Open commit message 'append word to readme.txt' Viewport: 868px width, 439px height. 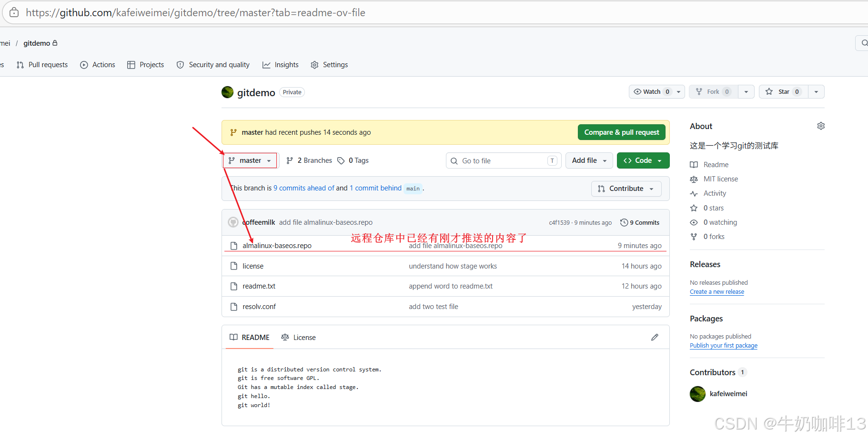[451, 286]
